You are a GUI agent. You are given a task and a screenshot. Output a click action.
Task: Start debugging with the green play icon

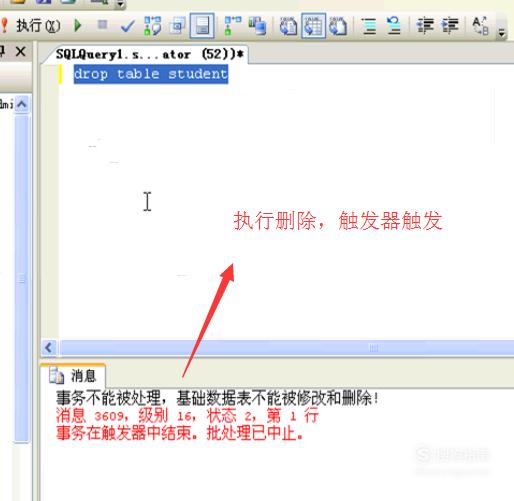(78, 25)
